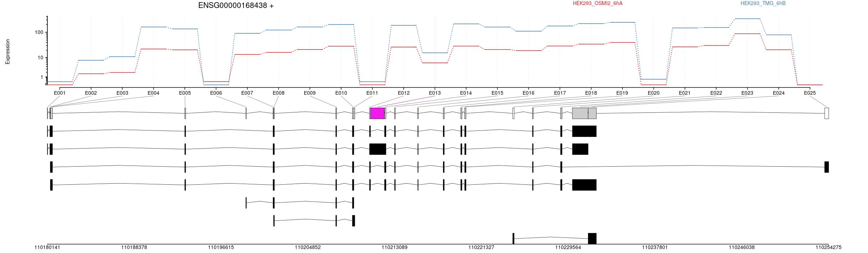Click exon label E025
Screen dimensions: 868x253
pos(810,93)
